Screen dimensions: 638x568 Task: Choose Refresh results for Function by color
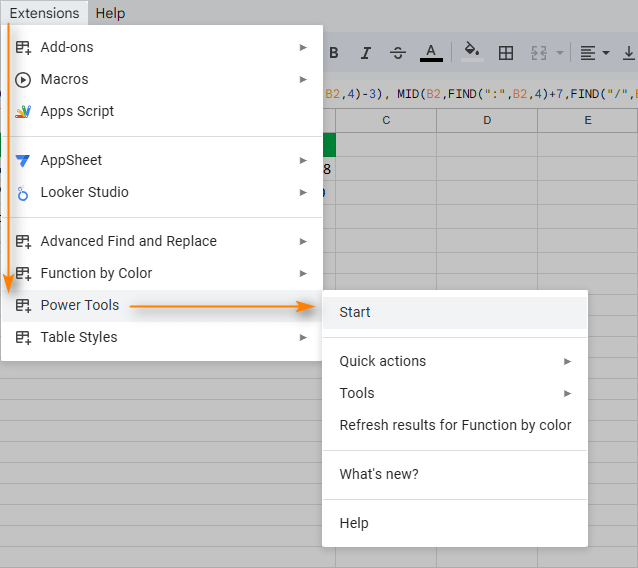(455, 425)
